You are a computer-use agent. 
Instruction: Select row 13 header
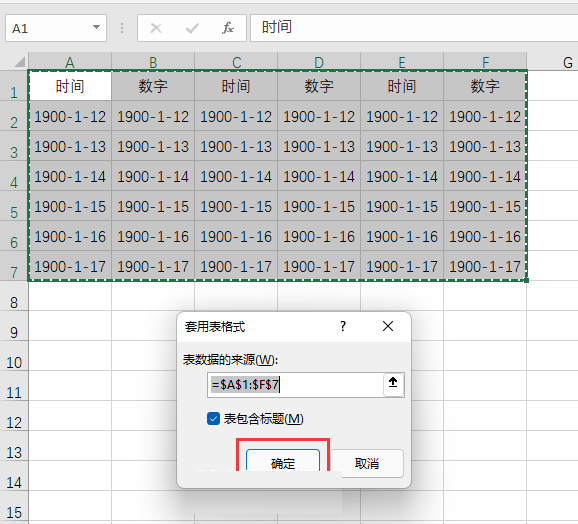[14, 446]
